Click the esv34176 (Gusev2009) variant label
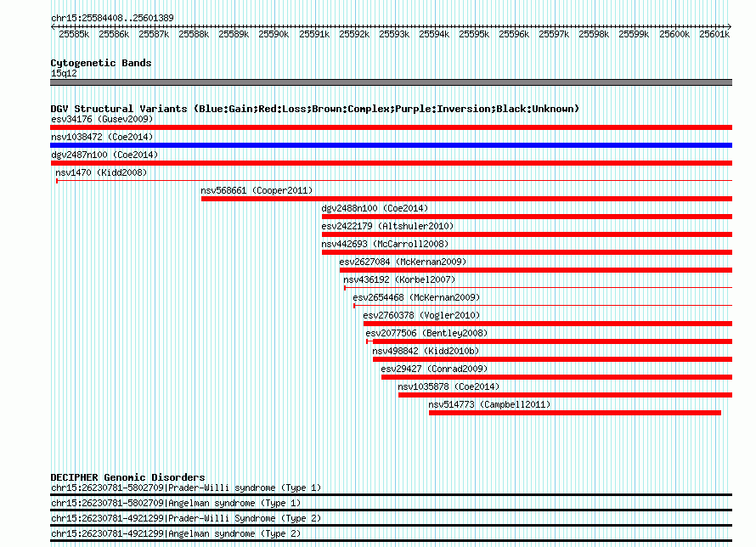The image size is (756, 547). [x=102, y=119]
